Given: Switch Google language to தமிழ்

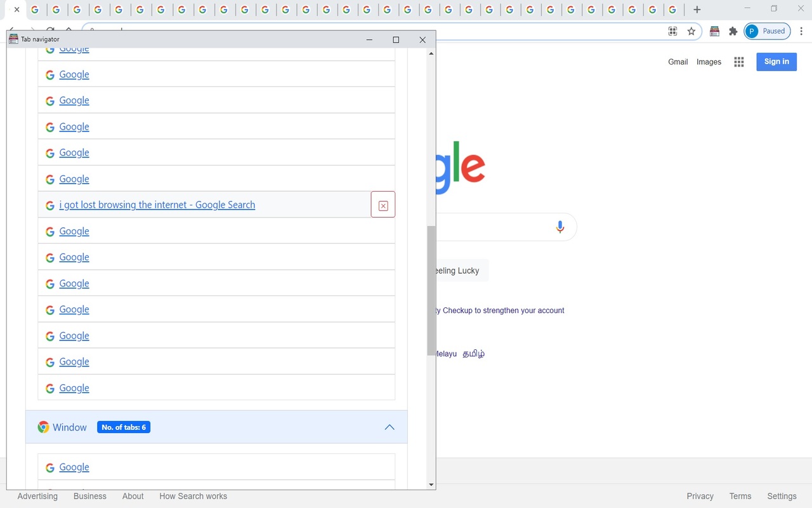Looking at the screenshot, I should (x=473, y=354).
